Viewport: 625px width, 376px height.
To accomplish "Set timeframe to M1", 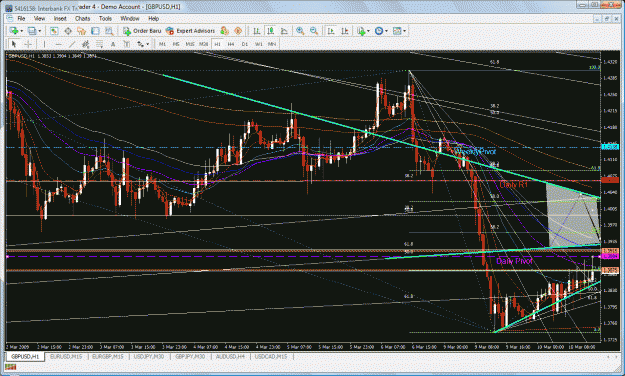I will (162, 44).
